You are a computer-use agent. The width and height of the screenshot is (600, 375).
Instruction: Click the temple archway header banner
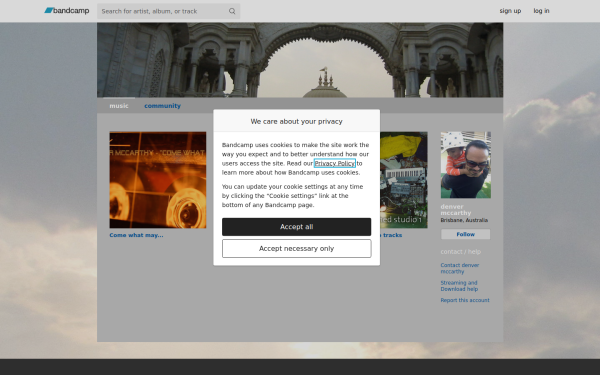point(300,60)
